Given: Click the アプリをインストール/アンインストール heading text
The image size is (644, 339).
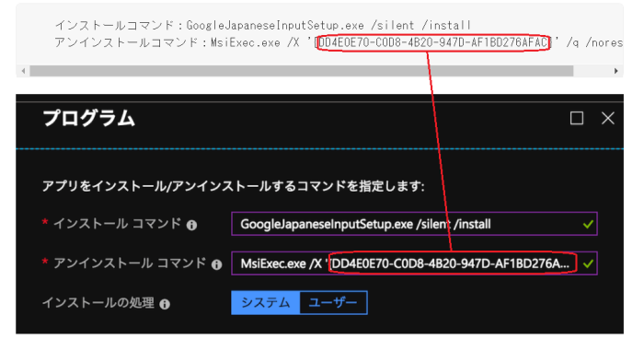Looking at the screenshot, I should [234, 186].
